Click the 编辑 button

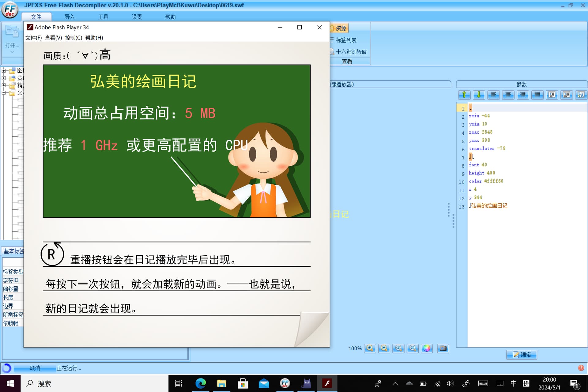(x=522, y=355)
